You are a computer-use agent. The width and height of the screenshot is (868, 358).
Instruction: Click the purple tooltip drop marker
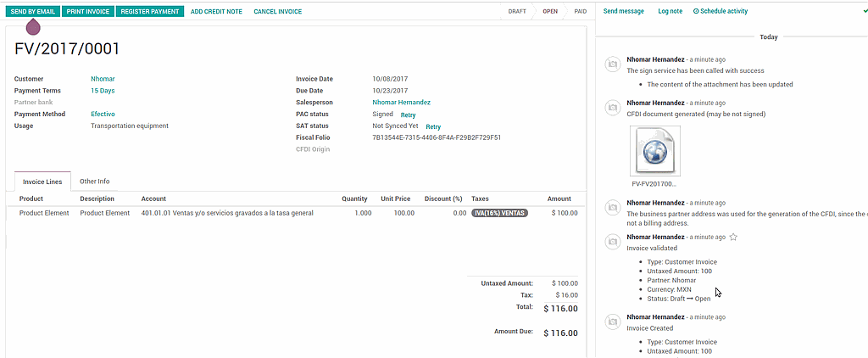[34, 28]
